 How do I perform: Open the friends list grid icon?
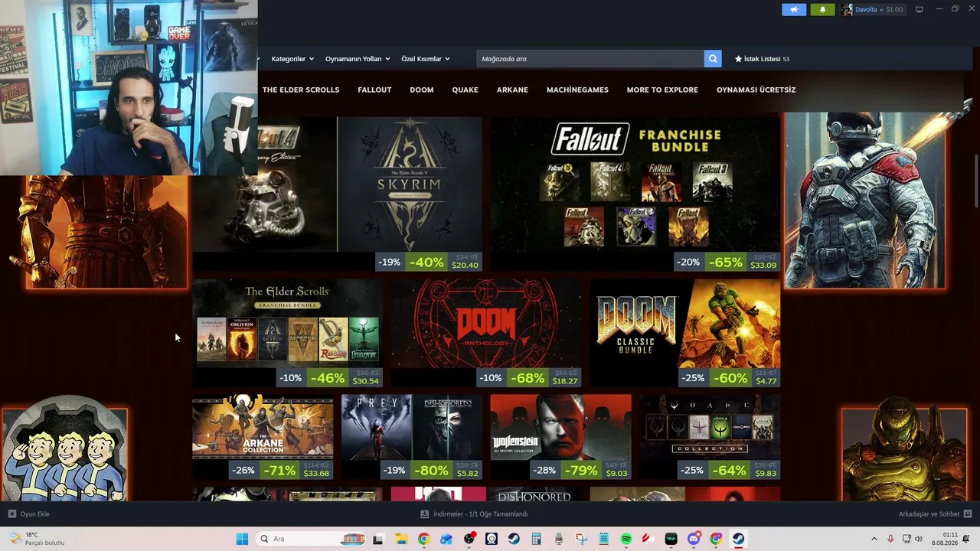pyautogui.click(x=968, y=514)
